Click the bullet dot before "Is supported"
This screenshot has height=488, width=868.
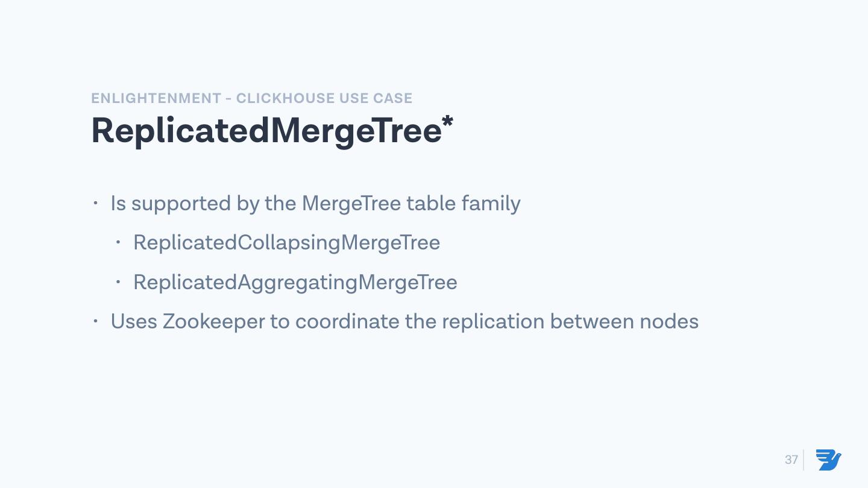point(95,202)
